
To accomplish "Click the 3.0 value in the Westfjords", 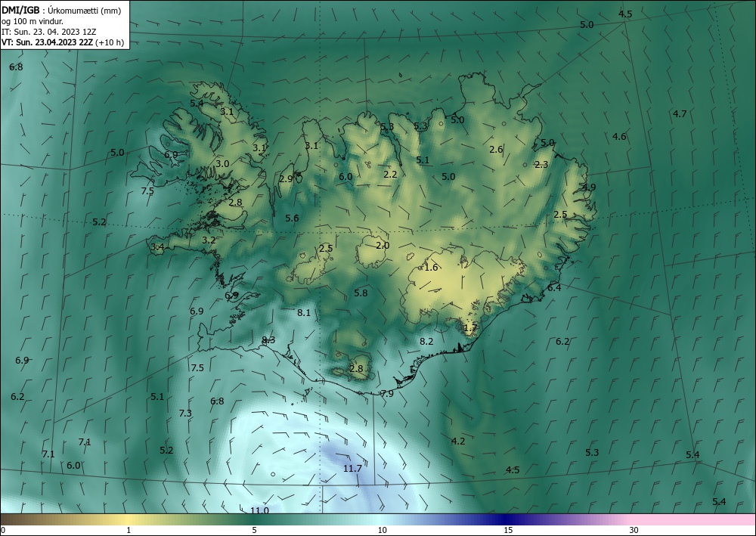I will pos(222,164).
